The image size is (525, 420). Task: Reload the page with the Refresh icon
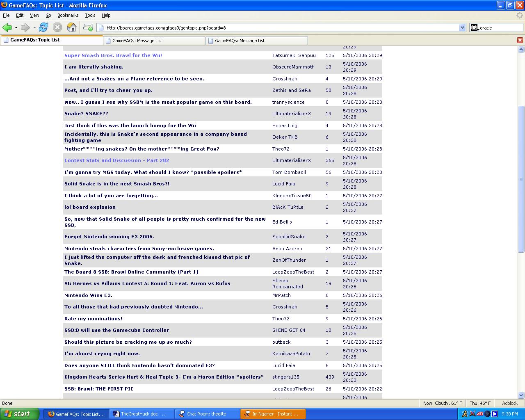43,27
